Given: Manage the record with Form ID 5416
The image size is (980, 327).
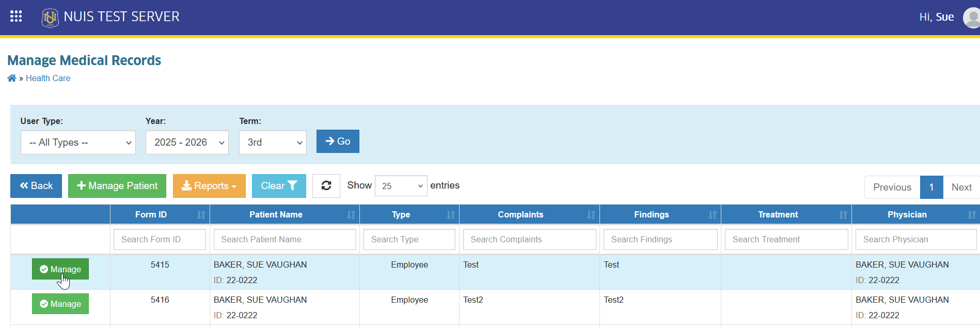Looking at the screenshot, I should [60, 304].
